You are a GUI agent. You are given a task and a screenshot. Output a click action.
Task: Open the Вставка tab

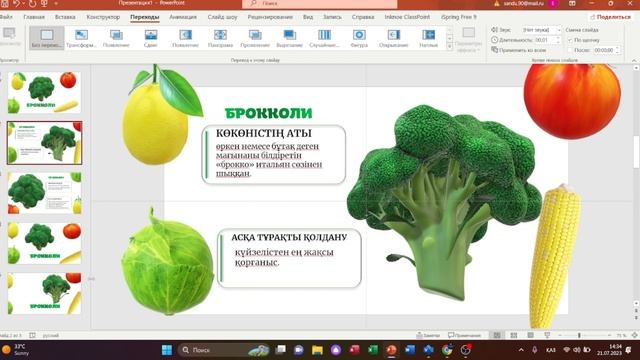click(65, 17)
